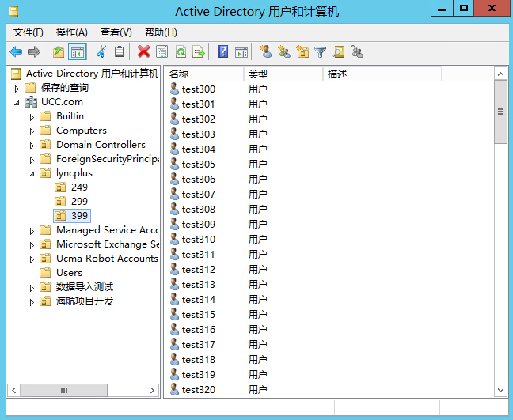Select the 299 OU in tree
The image size is (513, 420).
point(79,202)
